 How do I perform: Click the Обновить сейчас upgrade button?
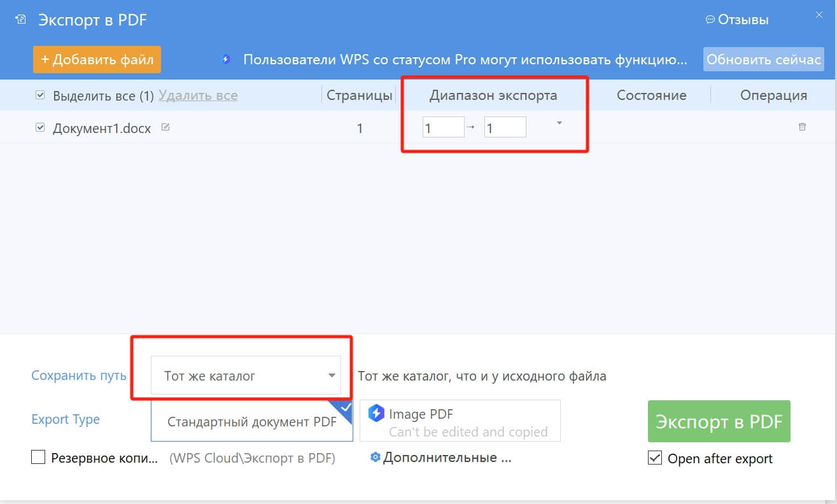pos(764,59)
